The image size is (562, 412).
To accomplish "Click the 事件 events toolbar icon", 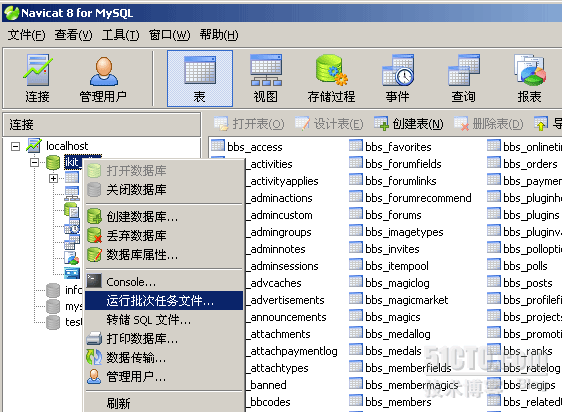I will pos(397,79).
